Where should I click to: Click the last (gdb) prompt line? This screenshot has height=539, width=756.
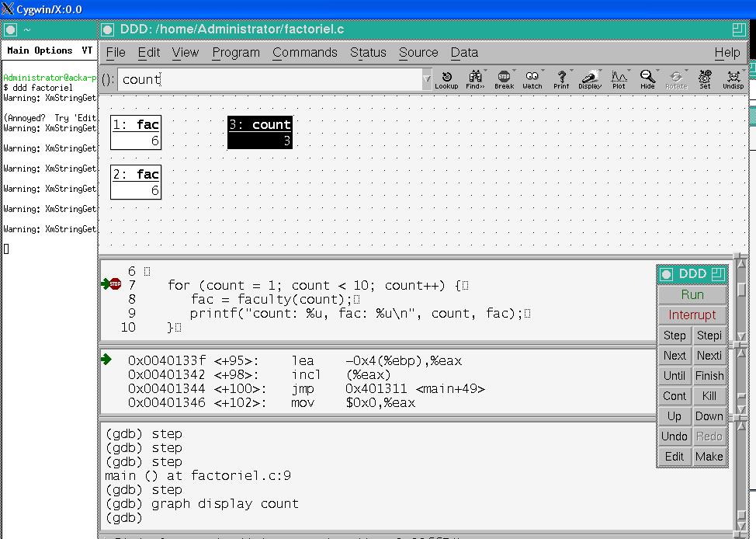click(123, 518)
